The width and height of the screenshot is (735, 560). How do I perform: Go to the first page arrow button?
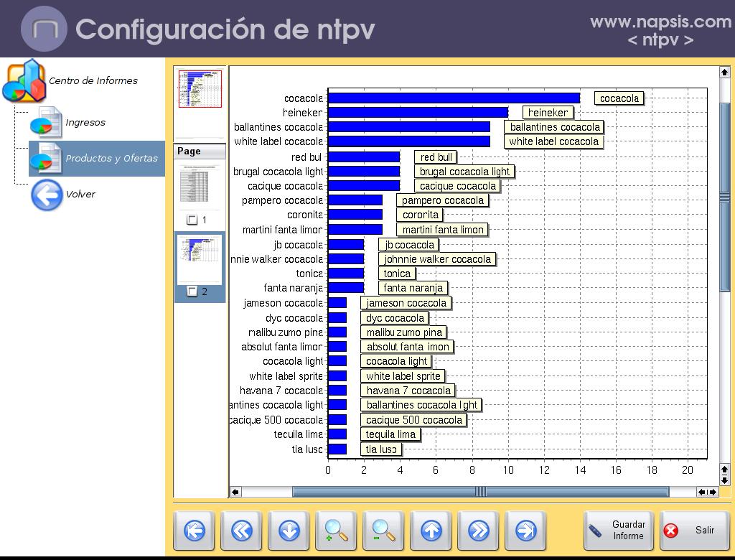[x=195, y=531]
